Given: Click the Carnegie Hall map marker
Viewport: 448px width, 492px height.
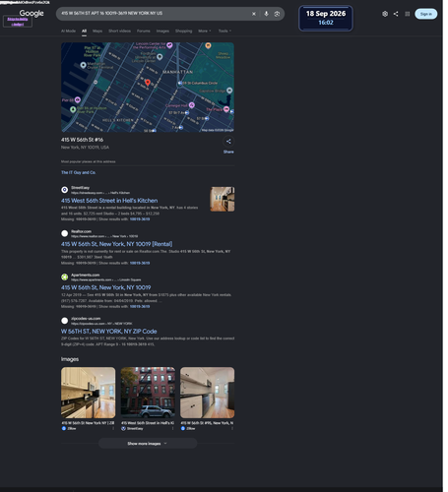Looking at the screenshot, I should 192,105.
